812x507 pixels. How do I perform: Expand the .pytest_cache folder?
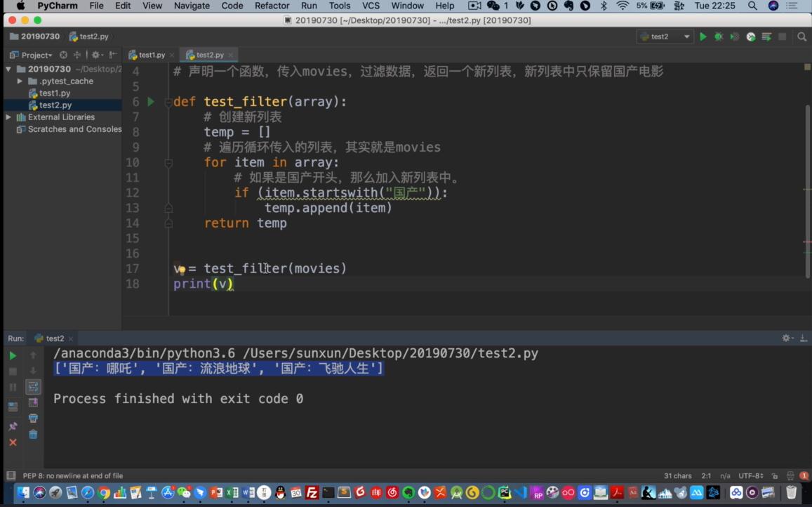[x=20, y=81]
